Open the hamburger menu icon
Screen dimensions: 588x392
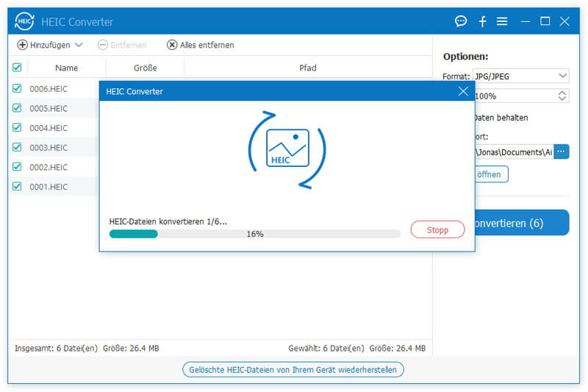tap(502, 21)
